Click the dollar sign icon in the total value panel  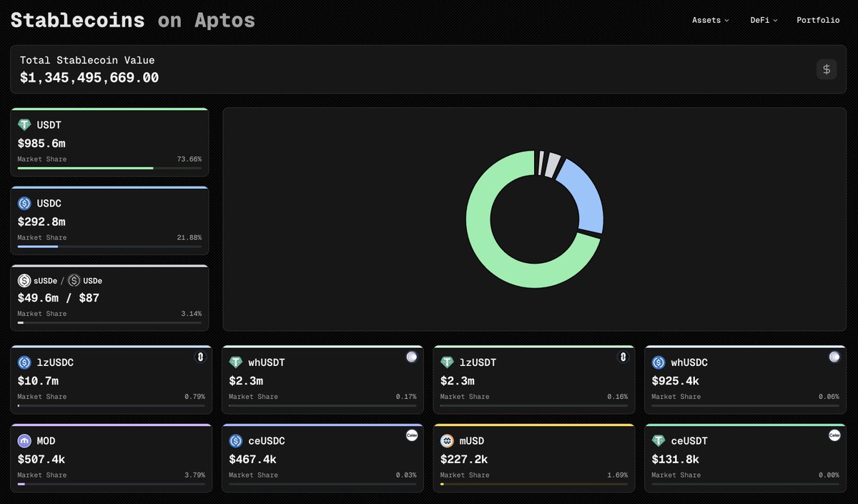[x=827, y=69]
